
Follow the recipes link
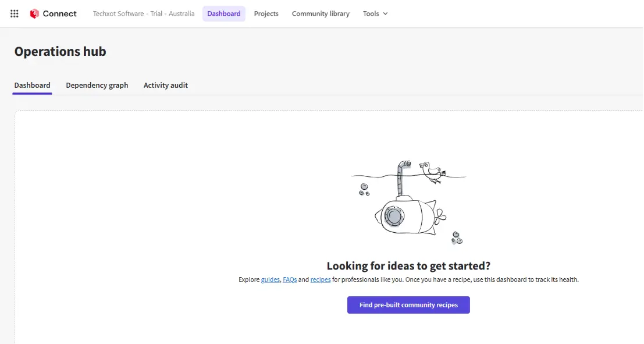click(321, 279)
